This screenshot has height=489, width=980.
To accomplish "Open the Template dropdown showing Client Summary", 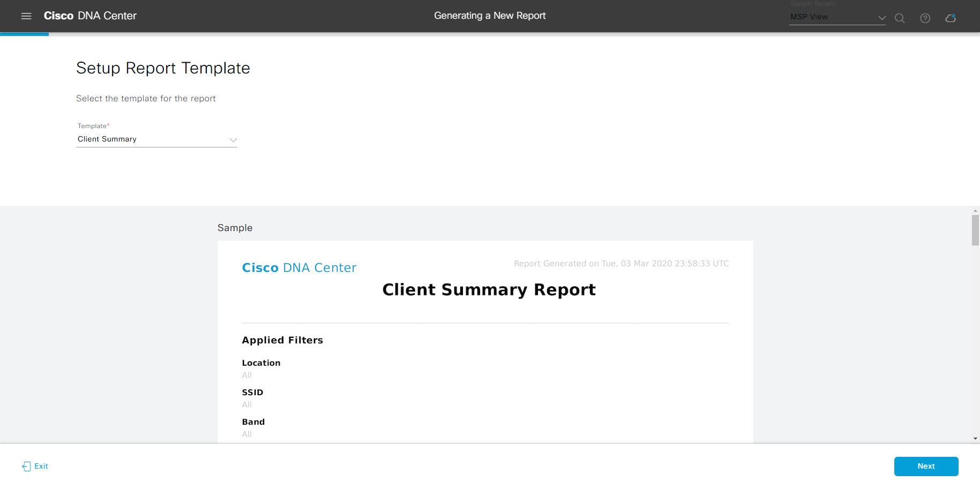I will click(x=156, y=139).
